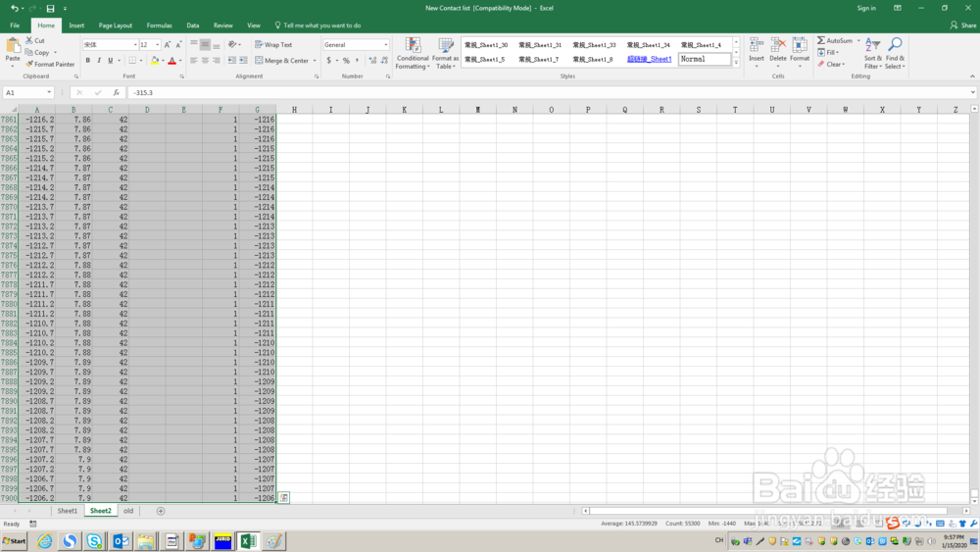Open the borders dropdown arrow
This screenshot has width=980, height=552.
coord(140,61)
